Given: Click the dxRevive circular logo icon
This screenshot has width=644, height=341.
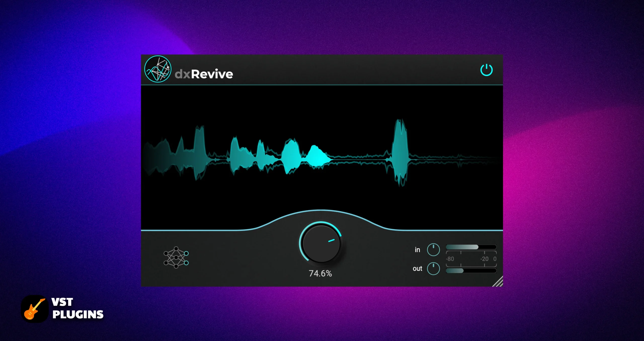Looking at the screenshot, I should point(158,69).
